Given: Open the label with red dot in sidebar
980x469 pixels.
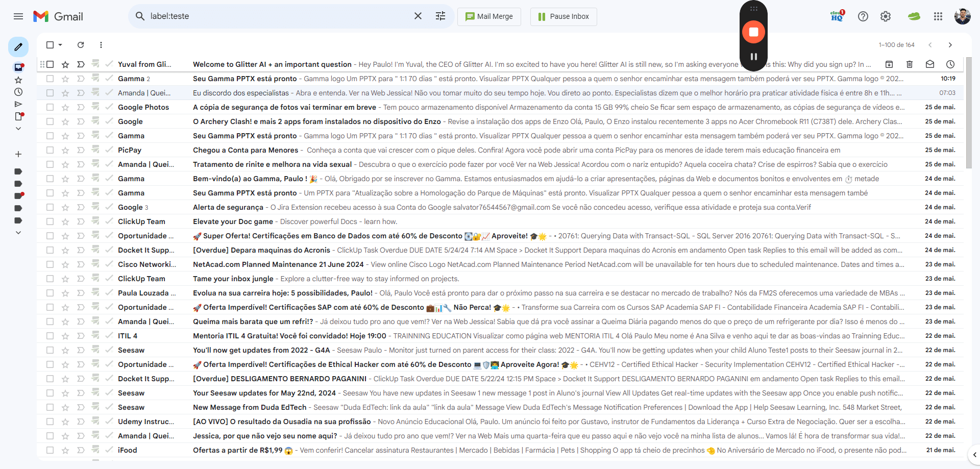Looking at the screenshot, I should (18, 196).
